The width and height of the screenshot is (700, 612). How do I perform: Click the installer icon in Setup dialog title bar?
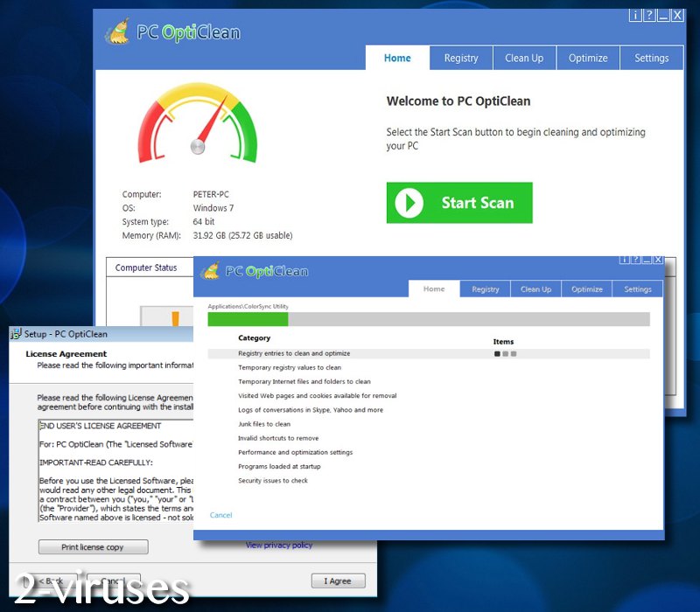click(x=14, y=334)
